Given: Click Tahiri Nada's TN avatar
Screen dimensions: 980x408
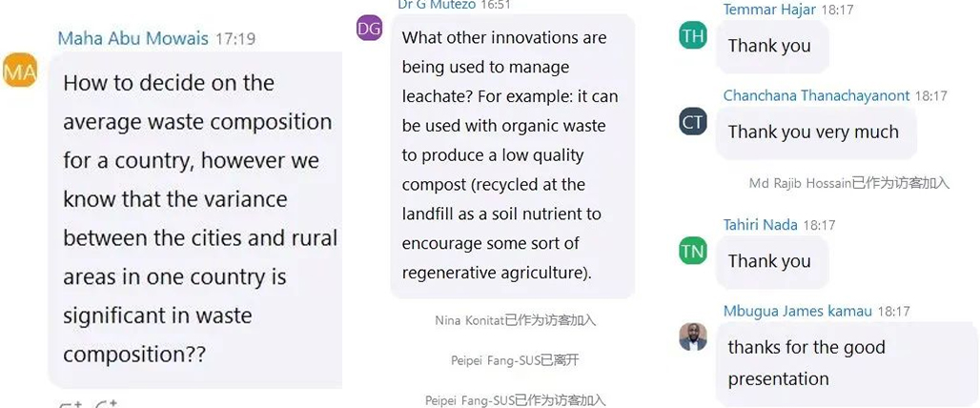Looking at the screenshot, I should [693, 252].
